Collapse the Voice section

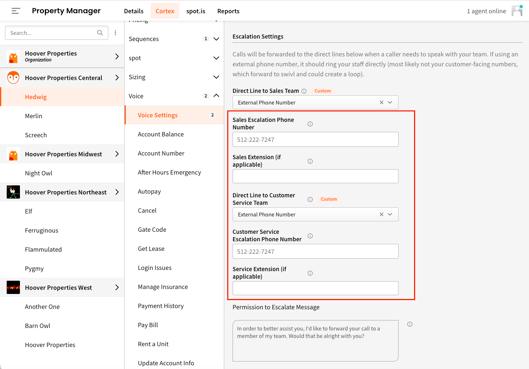(216, 96)
